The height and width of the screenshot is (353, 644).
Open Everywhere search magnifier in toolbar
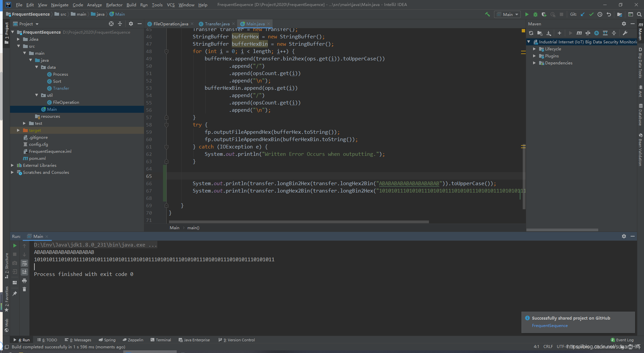pyautogui.click(x=640, y=14)
